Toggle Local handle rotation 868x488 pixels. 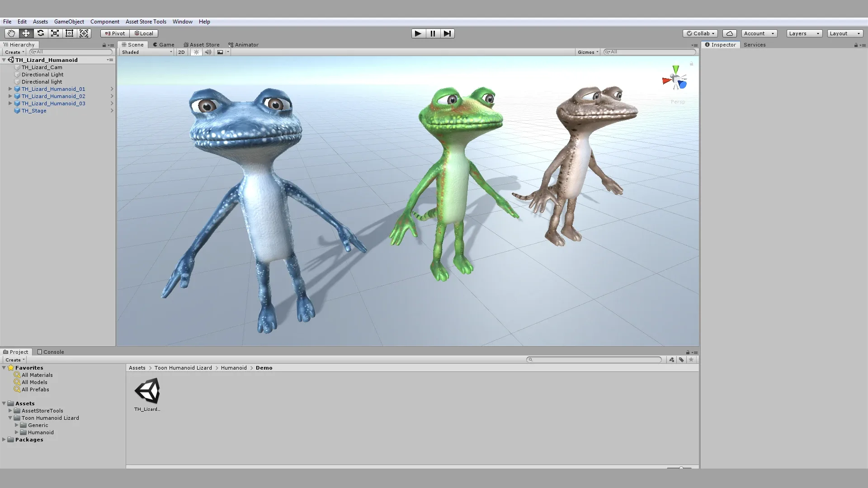(144, 33)
